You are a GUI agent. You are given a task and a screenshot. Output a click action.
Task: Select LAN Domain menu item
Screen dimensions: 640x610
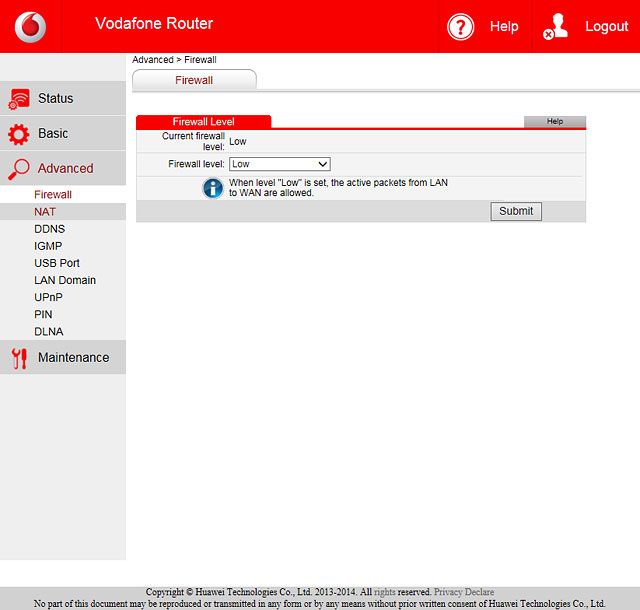click(x=64, y=280)
